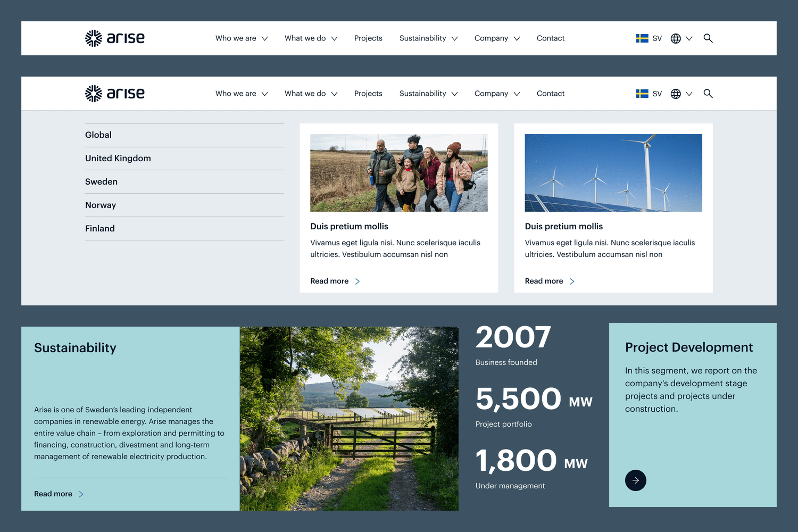This screenshot has height=532, width=798.
Task: Open search using top header magnifier icon
Action: (708, 38)
